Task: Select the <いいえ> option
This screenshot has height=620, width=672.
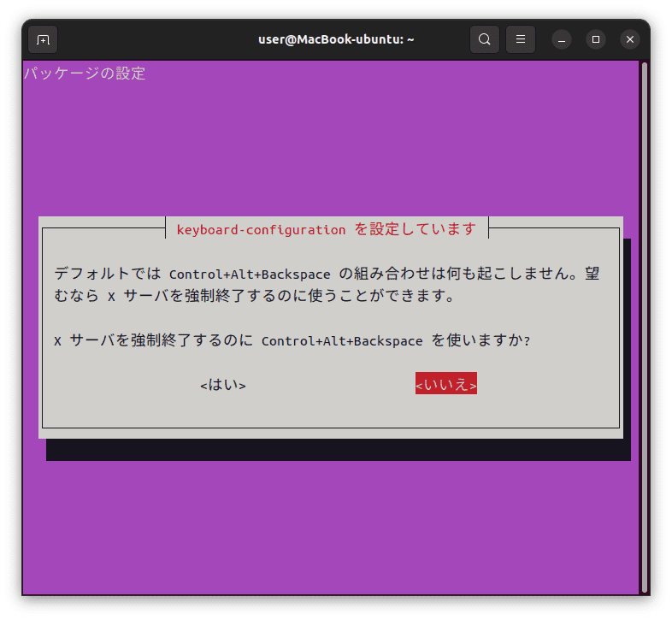Action: (445, 383)
